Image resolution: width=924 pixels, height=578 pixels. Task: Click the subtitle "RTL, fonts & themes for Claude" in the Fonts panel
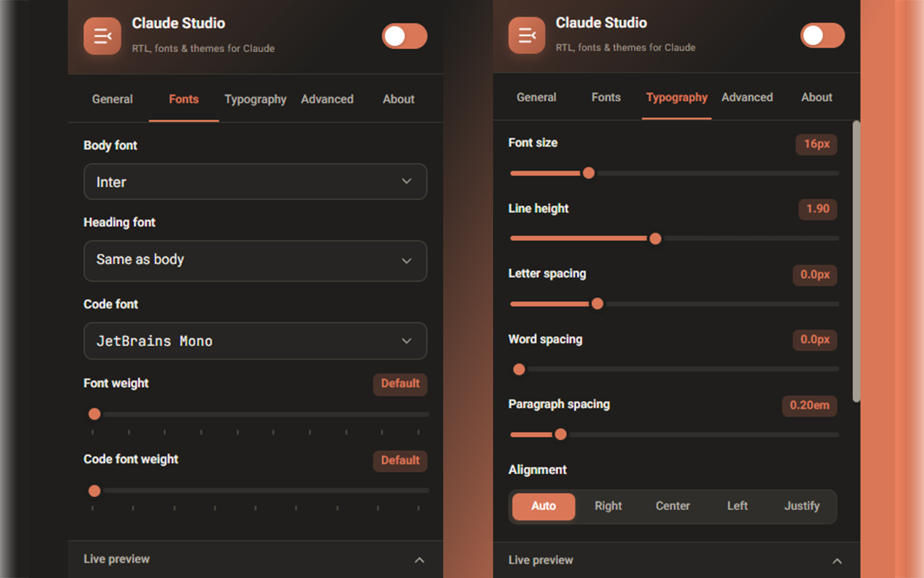[204, 48]
